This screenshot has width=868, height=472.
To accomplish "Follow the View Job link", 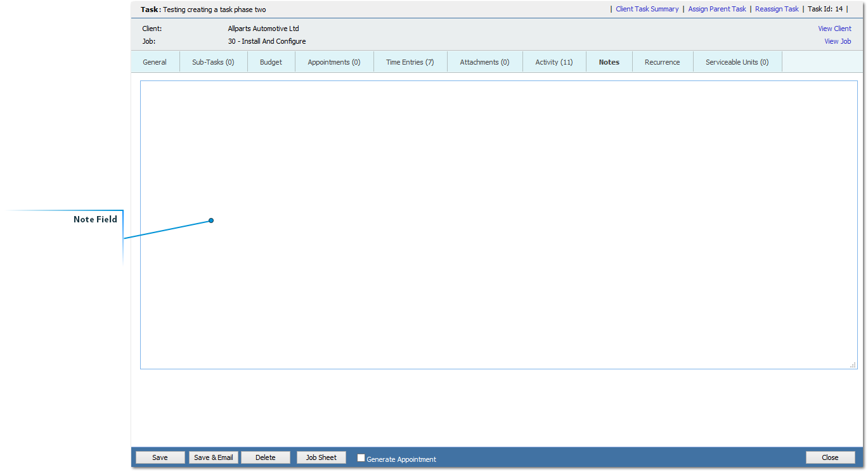I will [838, 41].
